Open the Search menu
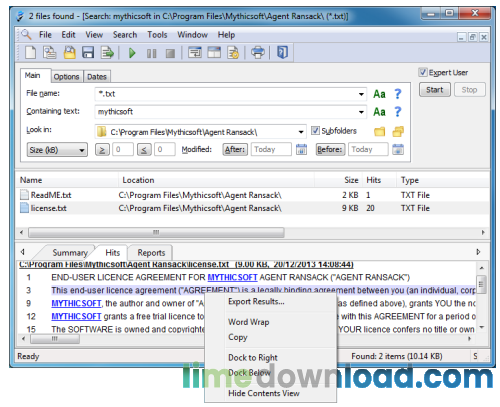Viewport: 500px width, 407px height. (125, 35)
